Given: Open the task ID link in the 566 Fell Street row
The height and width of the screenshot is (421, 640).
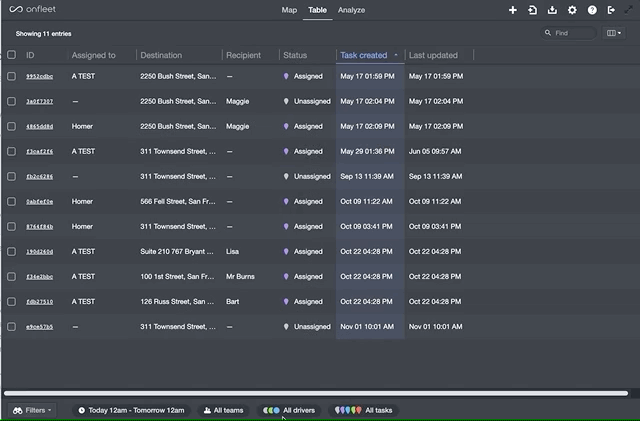Looking at the screenshot, I should (40, 202).
